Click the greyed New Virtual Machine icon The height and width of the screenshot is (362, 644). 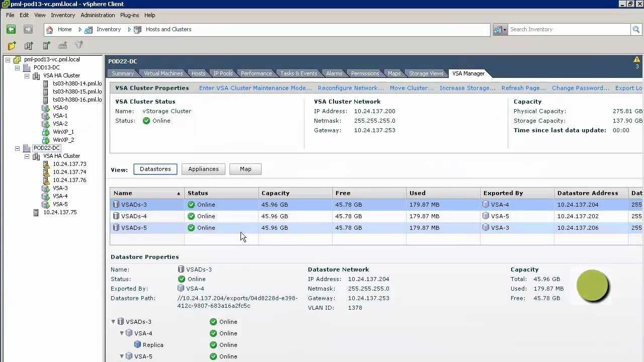point(79,45)
